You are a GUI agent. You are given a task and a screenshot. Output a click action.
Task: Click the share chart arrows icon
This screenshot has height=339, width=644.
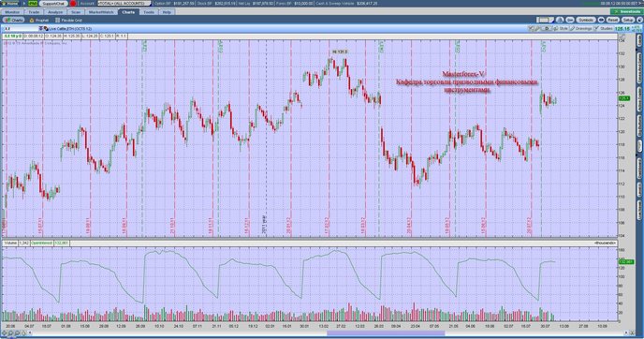601,20
